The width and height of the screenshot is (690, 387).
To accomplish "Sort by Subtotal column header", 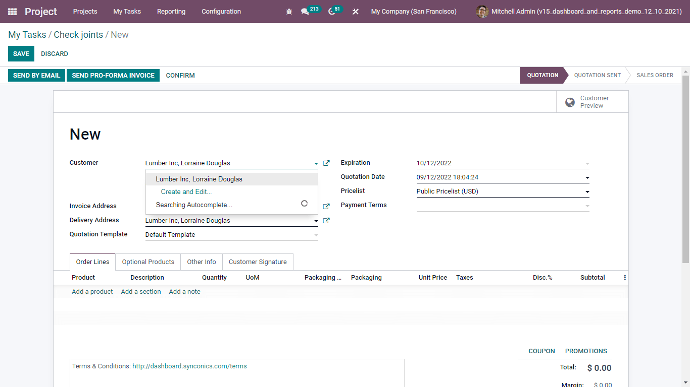I will (592, 277).
